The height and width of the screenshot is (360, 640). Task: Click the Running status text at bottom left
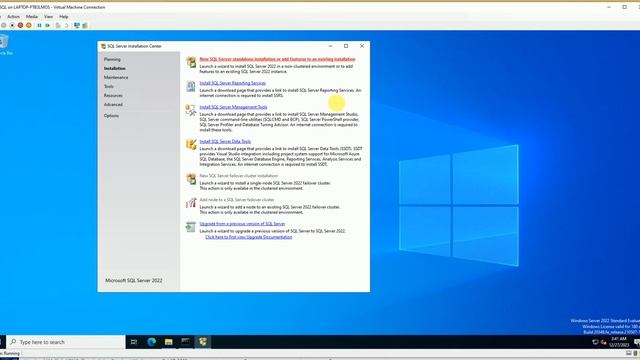coord(11,353)
